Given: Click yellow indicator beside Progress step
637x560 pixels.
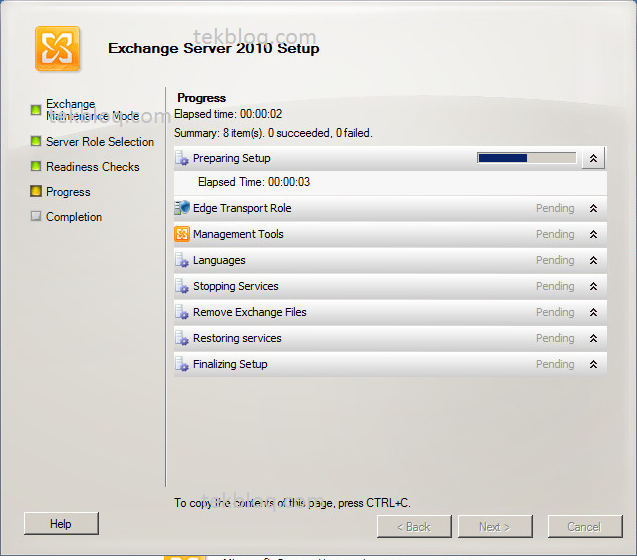Looking at the screenshot, I should 36,191.
